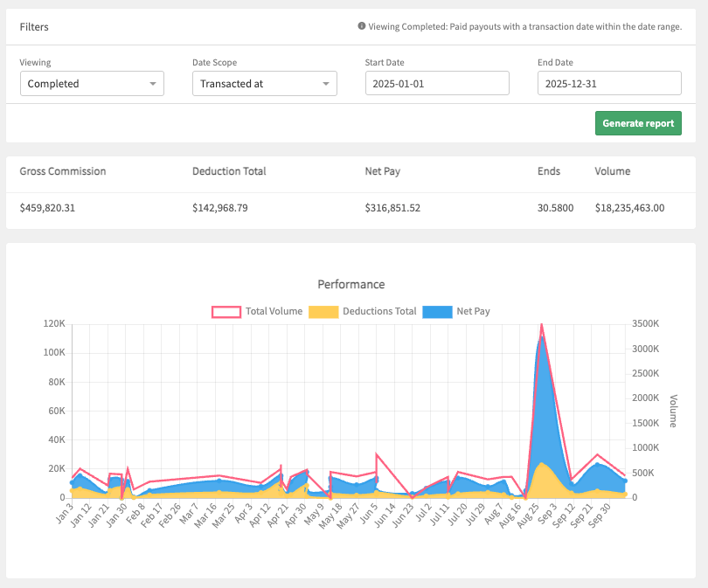Click the 60K left axis label
This screenshot has width=708, height=588.
coord(57,411)
